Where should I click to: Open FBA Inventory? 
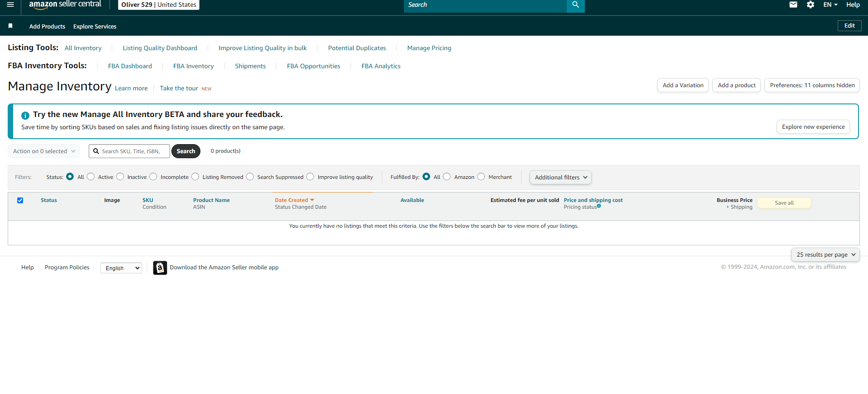pos(194,66)
